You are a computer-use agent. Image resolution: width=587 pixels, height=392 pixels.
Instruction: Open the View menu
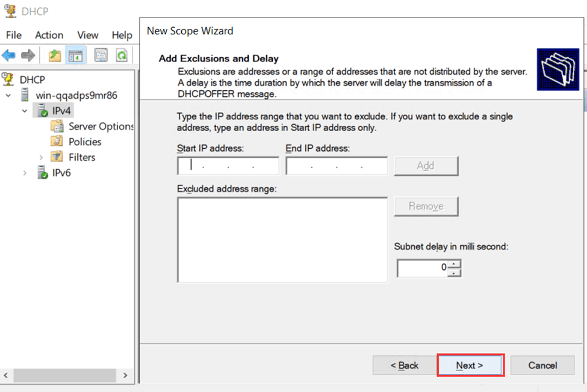(87, 35)
